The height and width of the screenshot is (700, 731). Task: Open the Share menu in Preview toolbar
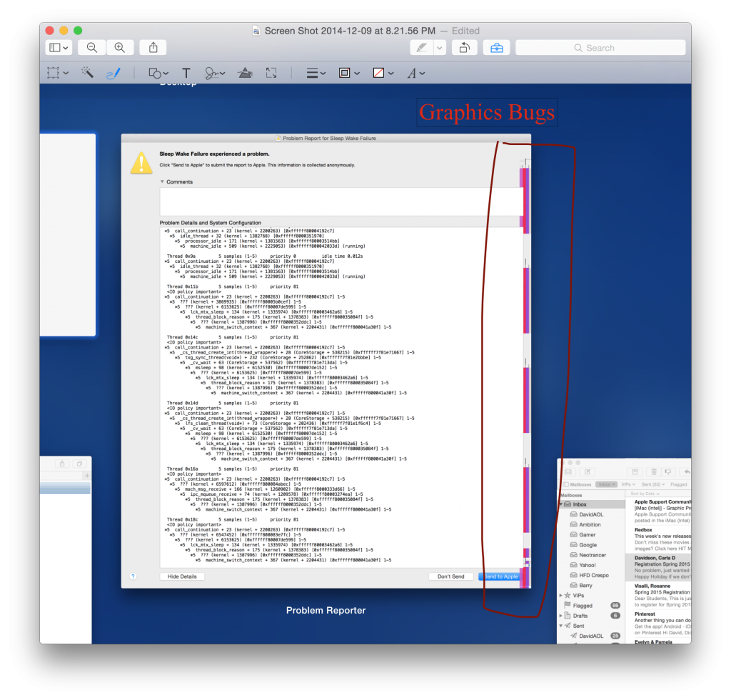[x=153, y=48]
